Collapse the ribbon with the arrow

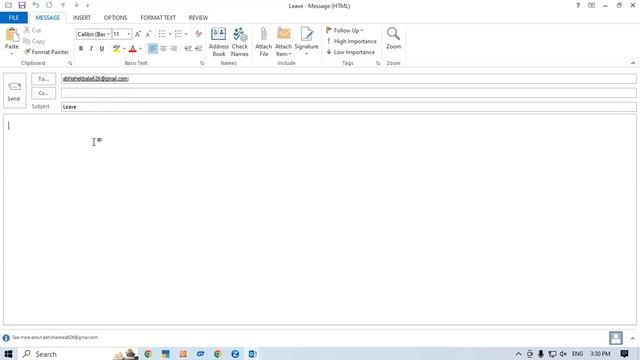tap(633, 63)
